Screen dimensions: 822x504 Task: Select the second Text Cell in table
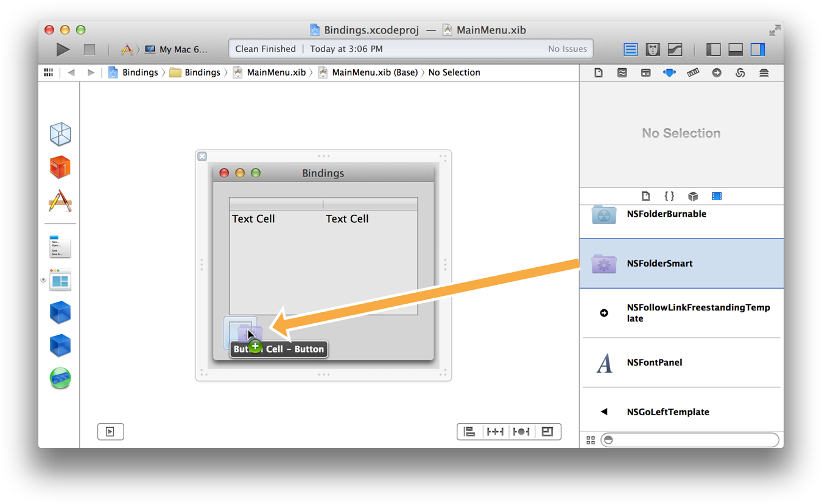pos(347,219)
